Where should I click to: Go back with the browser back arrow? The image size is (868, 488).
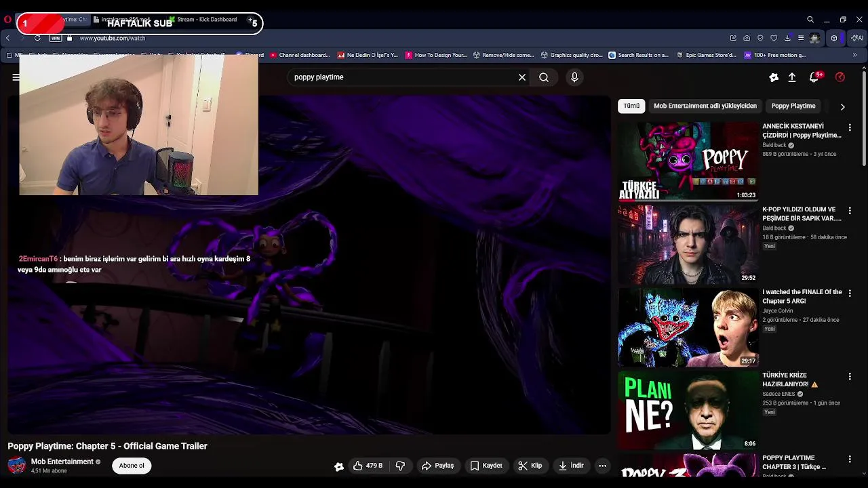[7, 38]
